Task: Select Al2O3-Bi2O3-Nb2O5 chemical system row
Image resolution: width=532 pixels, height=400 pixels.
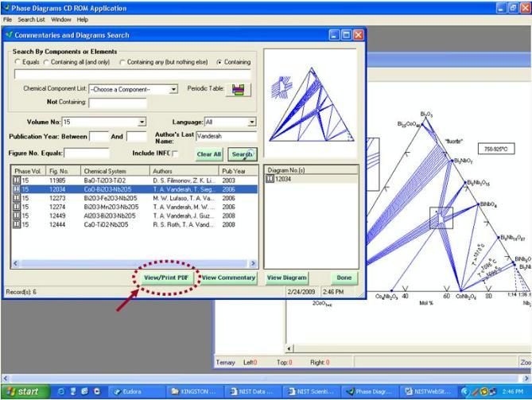Action: (x=134, y=216)
